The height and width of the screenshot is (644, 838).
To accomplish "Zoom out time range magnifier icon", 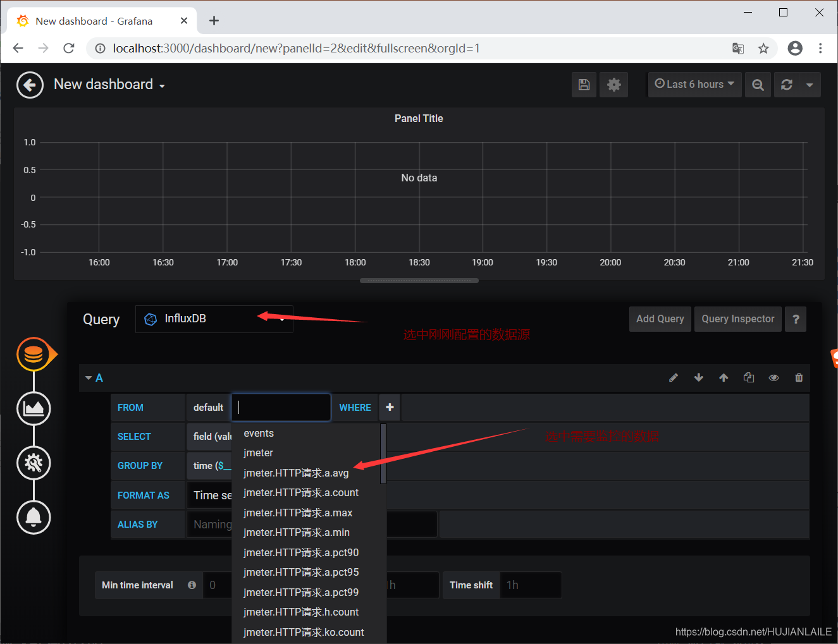I will pyautogui.click(x=758, y=85).
